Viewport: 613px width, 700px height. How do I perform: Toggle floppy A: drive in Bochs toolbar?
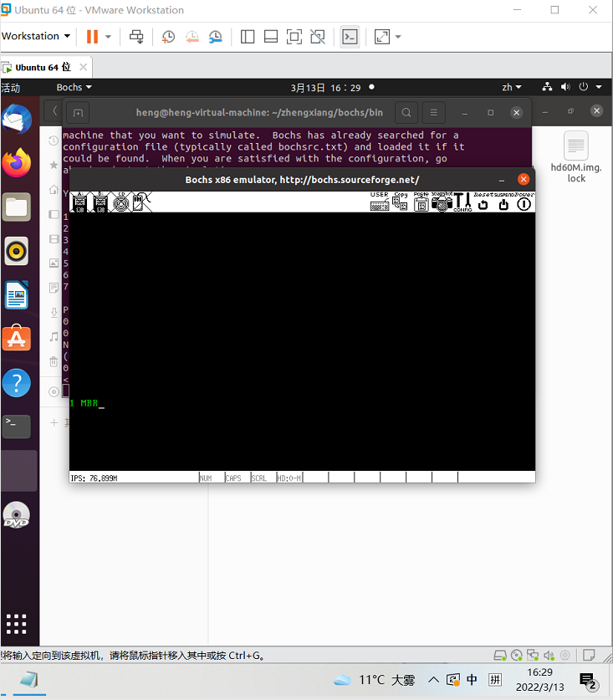point(80,202)
